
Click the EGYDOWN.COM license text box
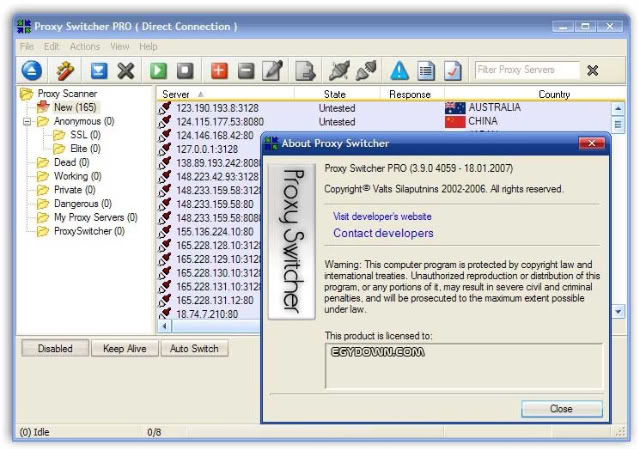464,366
